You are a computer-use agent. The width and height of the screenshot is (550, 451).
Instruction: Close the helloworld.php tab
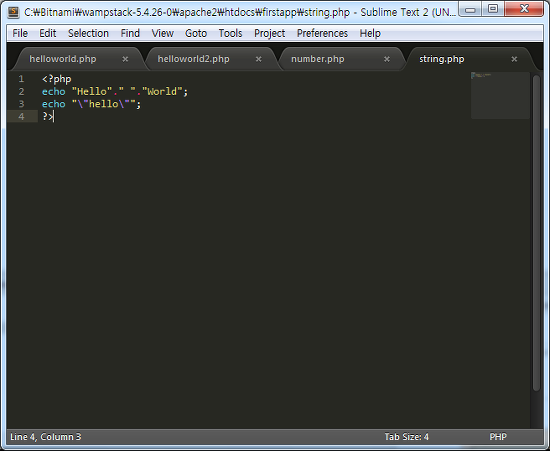125,59
